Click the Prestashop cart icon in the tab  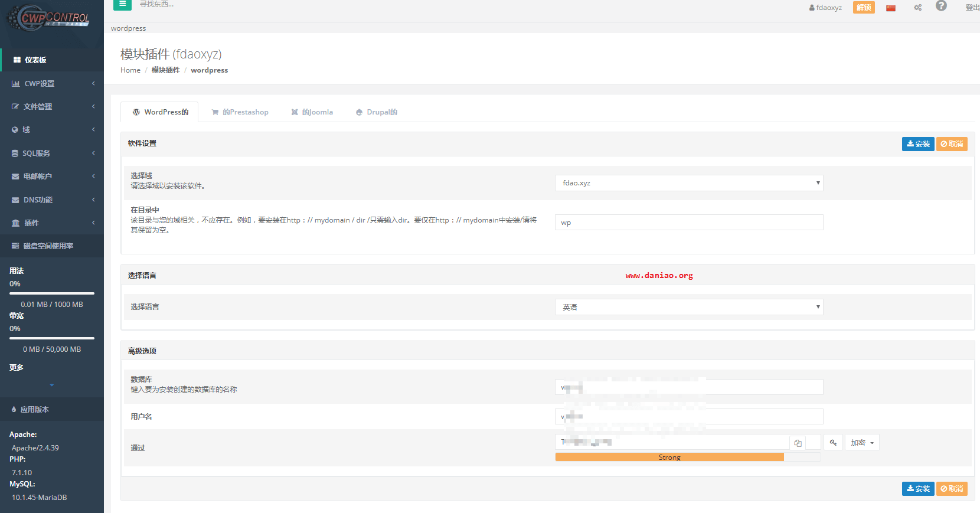coord(215,112)
